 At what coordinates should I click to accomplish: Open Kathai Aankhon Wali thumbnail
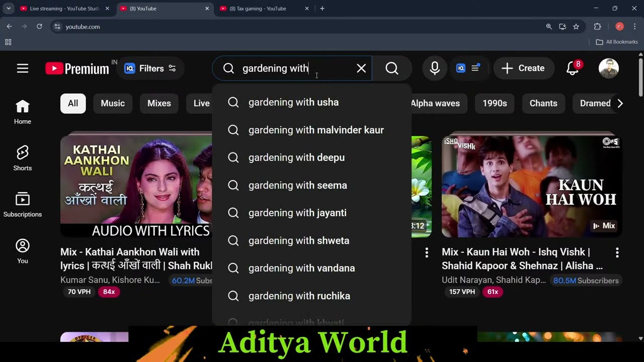tap(136, 185)
